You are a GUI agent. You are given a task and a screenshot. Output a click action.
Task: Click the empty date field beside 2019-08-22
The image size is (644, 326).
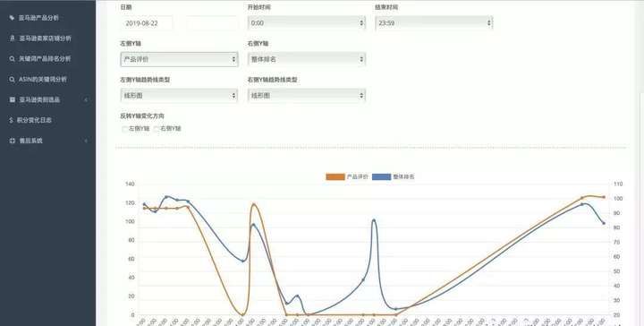pos(212,23)
